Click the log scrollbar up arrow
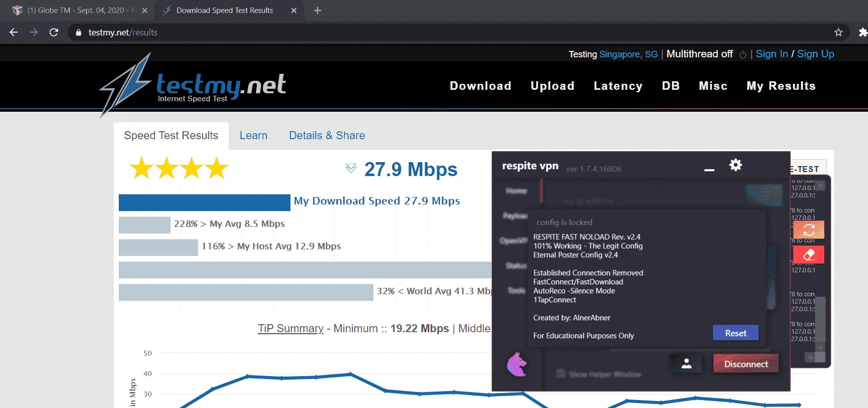The image size is (868, 408). (820, 186)
